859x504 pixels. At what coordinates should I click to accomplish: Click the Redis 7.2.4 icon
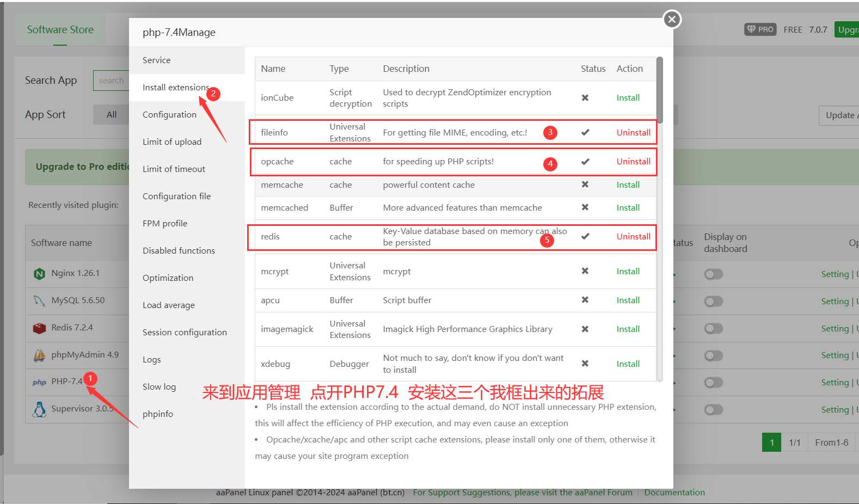coord(39,328)
